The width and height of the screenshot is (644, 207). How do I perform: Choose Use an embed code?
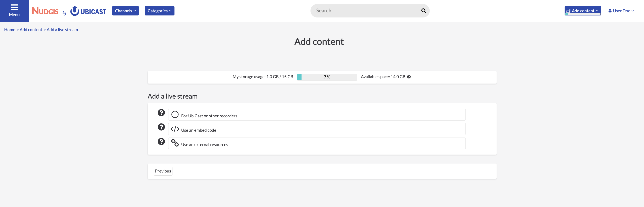[x=317, y=129]
